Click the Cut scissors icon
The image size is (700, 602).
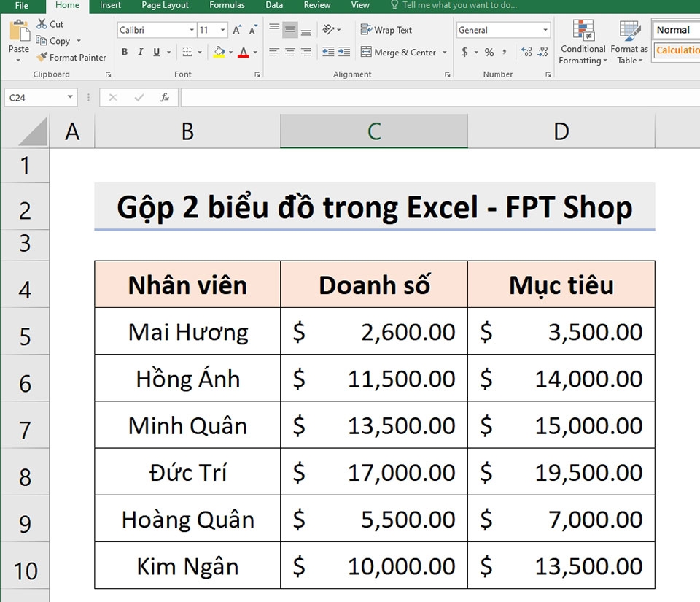(42, 23)
